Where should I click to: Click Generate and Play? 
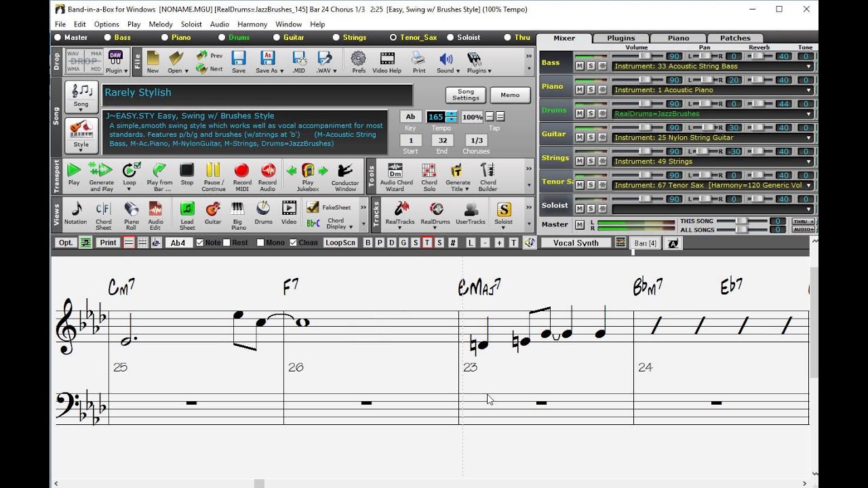pyautogui.click(x=102, y=176)
